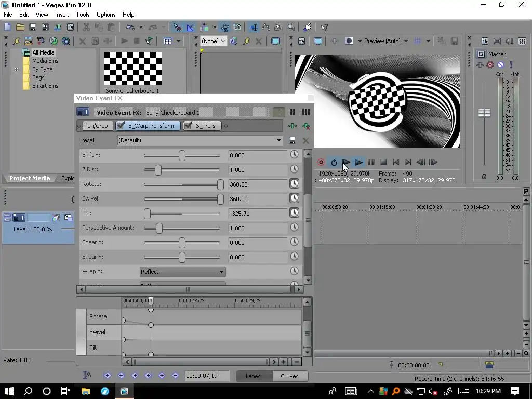
Task: Switch to the Project Media tab
Action: coord(30,178)
